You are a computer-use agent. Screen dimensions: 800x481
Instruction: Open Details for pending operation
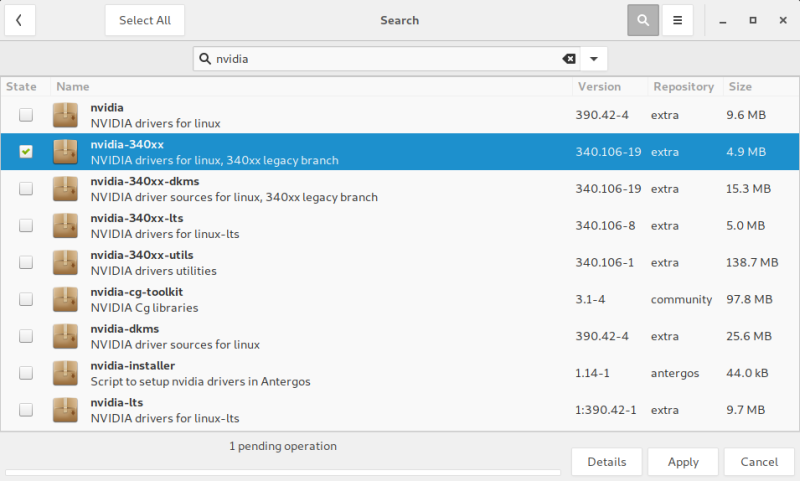606,463
